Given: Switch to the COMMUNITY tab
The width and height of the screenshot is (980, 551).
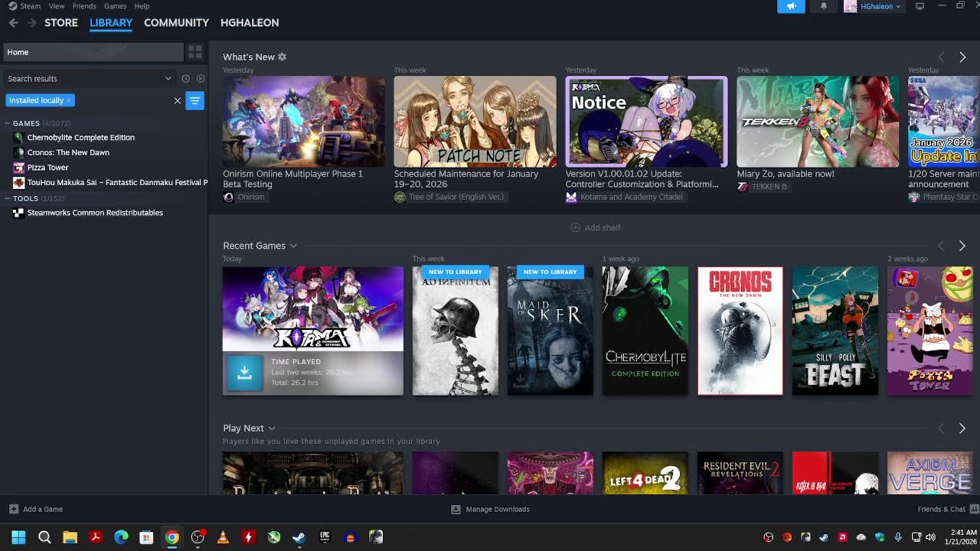Looking at the screenshot, I should [176, 23].
